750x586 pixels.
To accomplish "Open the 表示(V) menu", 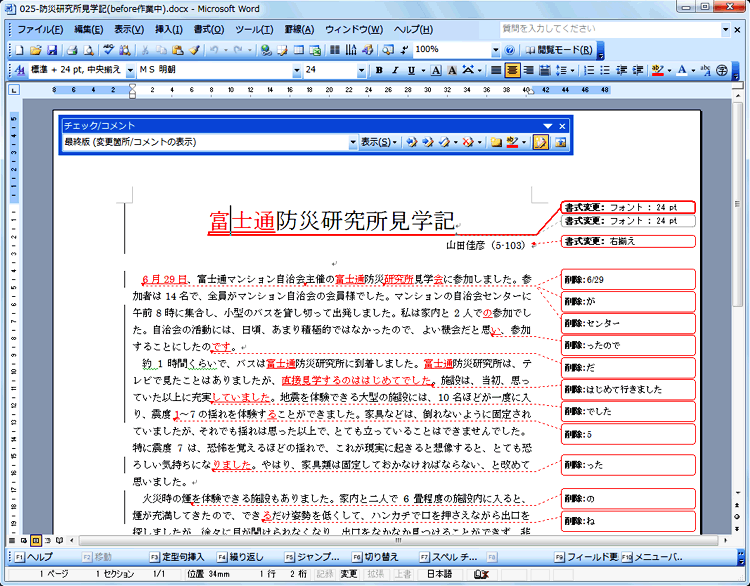I will (129, 30).
